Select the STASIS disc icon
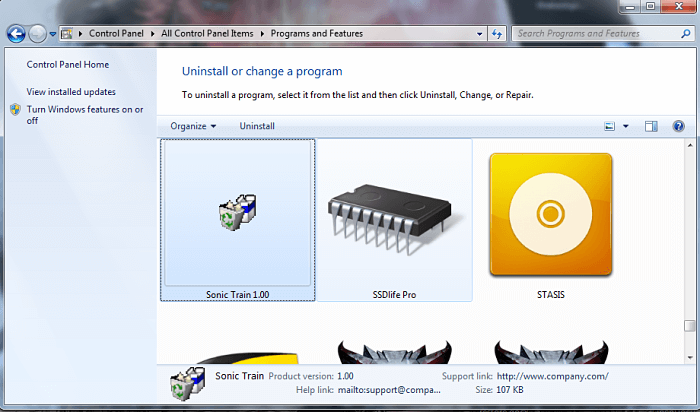 [x=551, y=214]
